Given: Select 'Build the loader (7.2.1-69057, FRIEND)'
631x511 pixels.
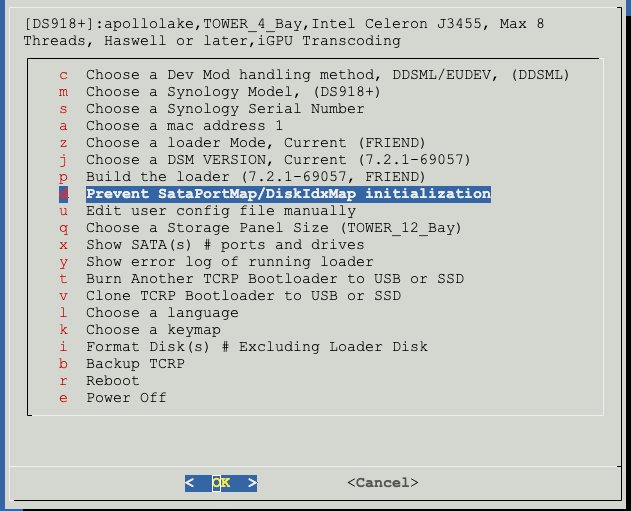Looking at the screenshot, I should (256, 177).
